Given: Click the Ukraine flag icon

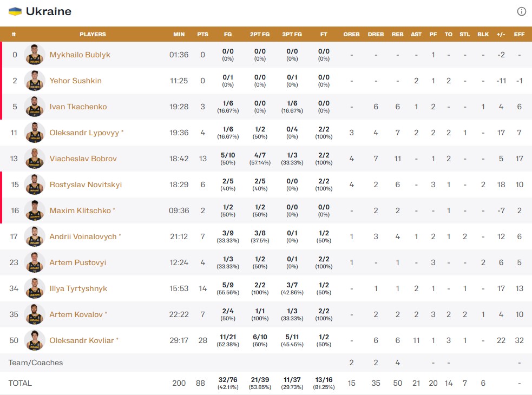Looking at the screenshot, I should tap(15, 11).
